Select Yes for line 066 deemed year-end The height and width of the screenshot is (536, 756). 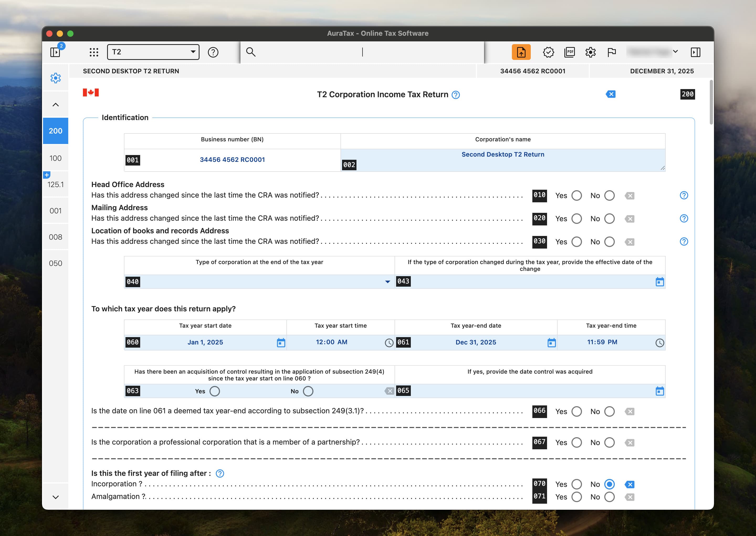(x=577, y=411)
